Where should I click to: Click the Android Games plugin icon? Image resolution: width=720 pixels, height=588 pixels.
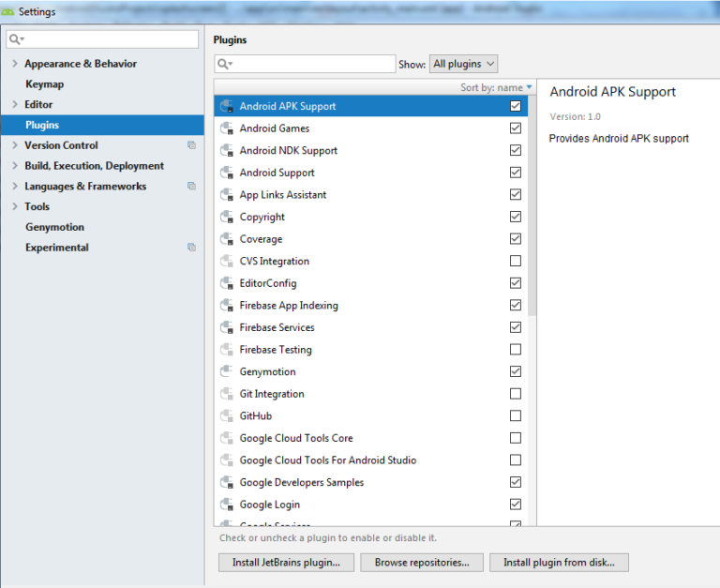click(x=226, y=128)
